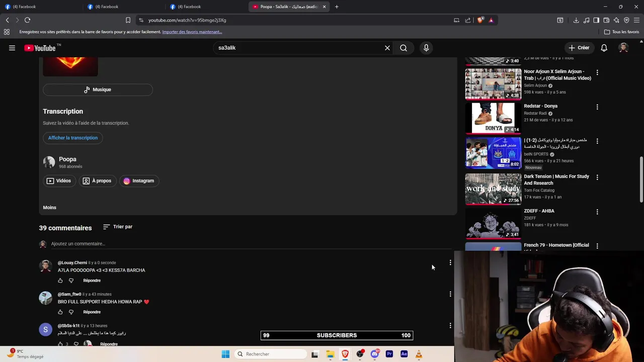Like the @Louay.Cherni comment
The image size is (644, 362).
[x=60, y=281]
